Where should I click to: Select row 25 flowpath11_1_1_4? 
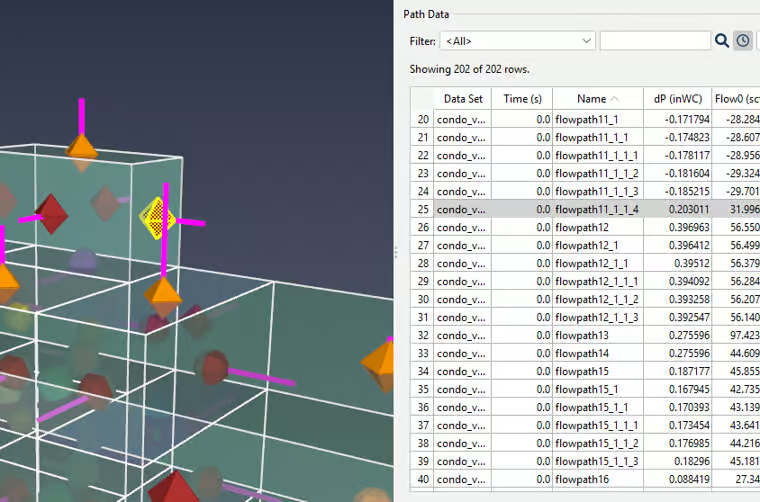(x=596, y=209)
